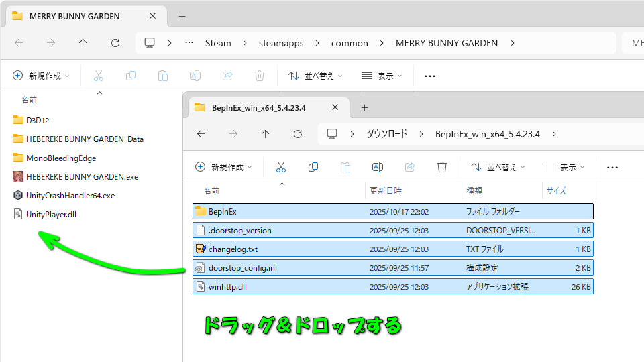Open 表示 view dropdown in the front window
Viewport: 644px width, 362px height.
click(x=563, y=167)
